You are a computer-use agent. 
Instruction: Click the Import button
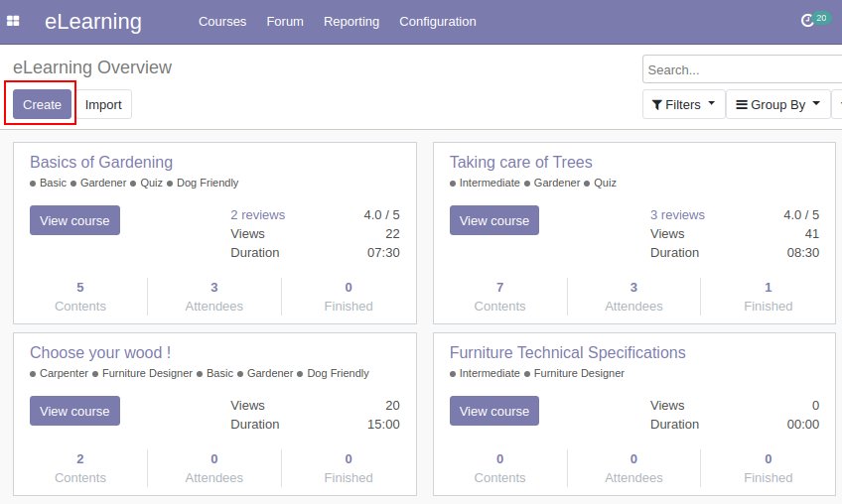tap(103, 104)
